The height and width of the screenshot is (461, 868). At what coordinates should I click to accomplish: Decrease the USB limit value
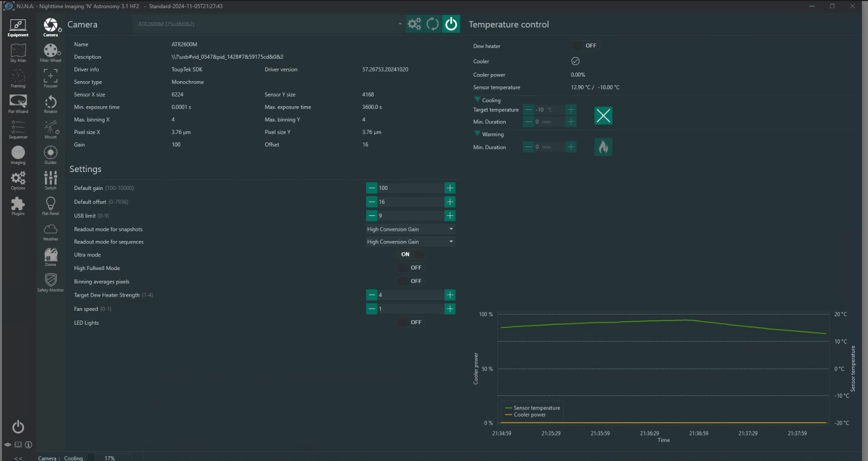tap(372, 216)
